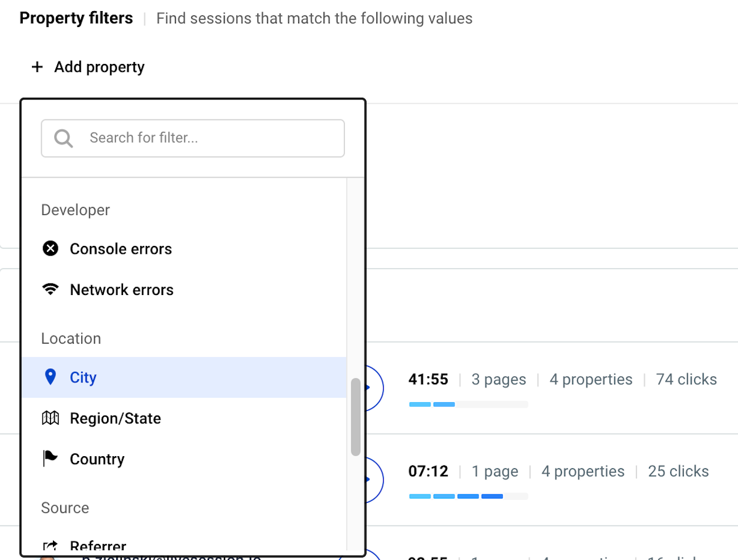Pick Country from the Location filters

coord(184,459)
